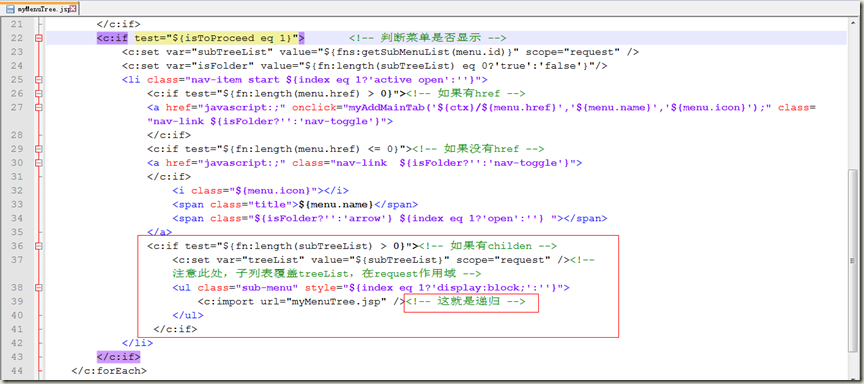Click <c:import url="myMenuTree.jsp" /> on line 39
The height and width of the screenshot is (384, 864).
tap(301, 301)
